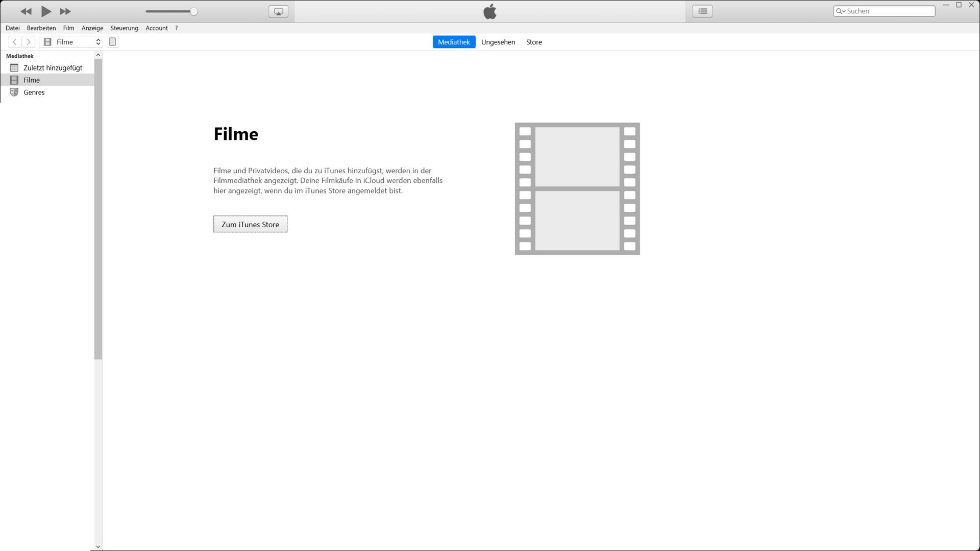Maximize the iTunes window
Viewport: 980px width, 551px height.
click(x=959, y=5)
